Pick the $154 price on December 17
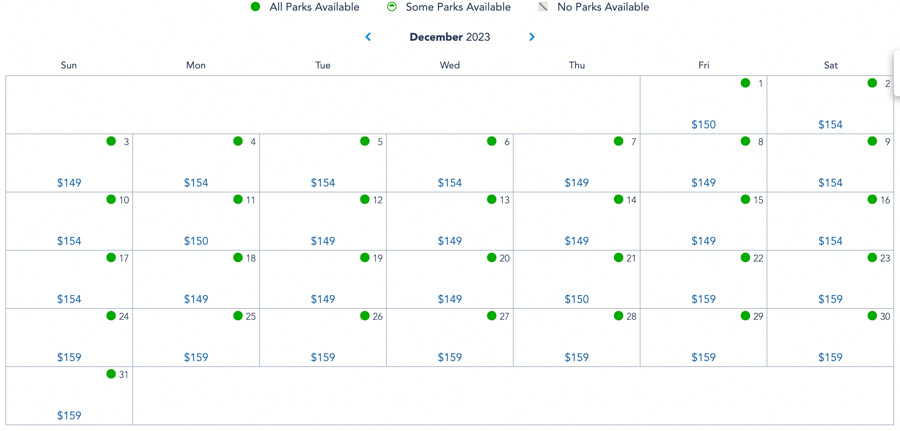This screenshot has width=900, height=431. 69,299
